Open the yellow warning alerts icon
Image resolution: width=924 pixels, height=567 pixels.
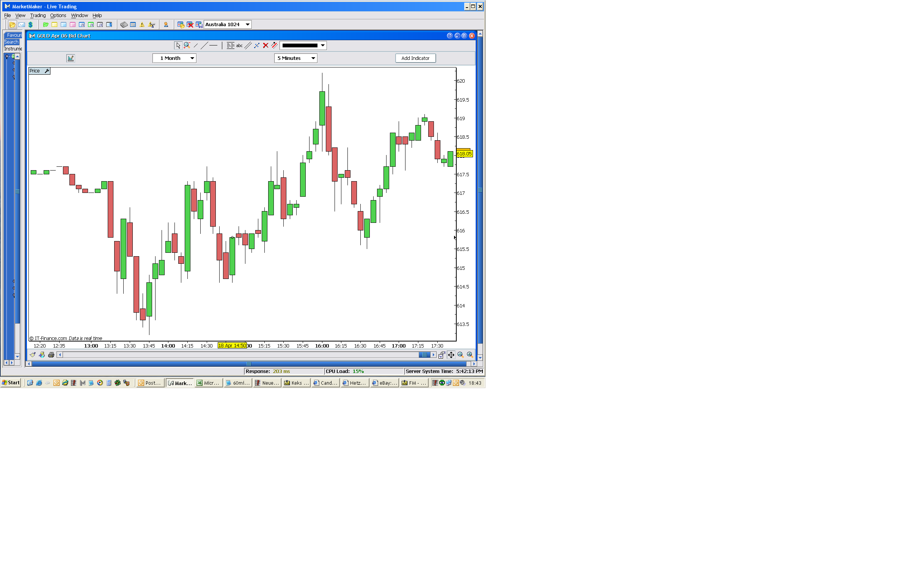(x=142, y=25)
